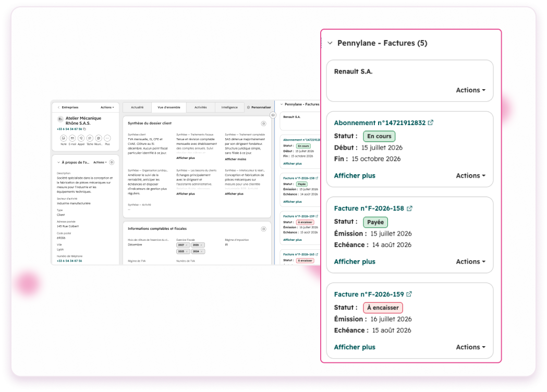Open external link icon for Facture F-2026-159 in enlarged panel

pyautogui.click(x=409, y=294)
